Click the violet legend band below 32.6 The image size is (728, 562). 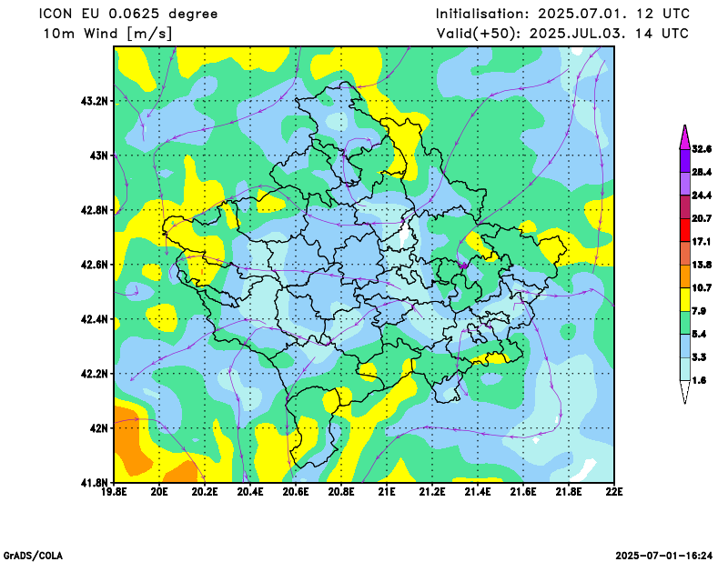tap(685, 161)
